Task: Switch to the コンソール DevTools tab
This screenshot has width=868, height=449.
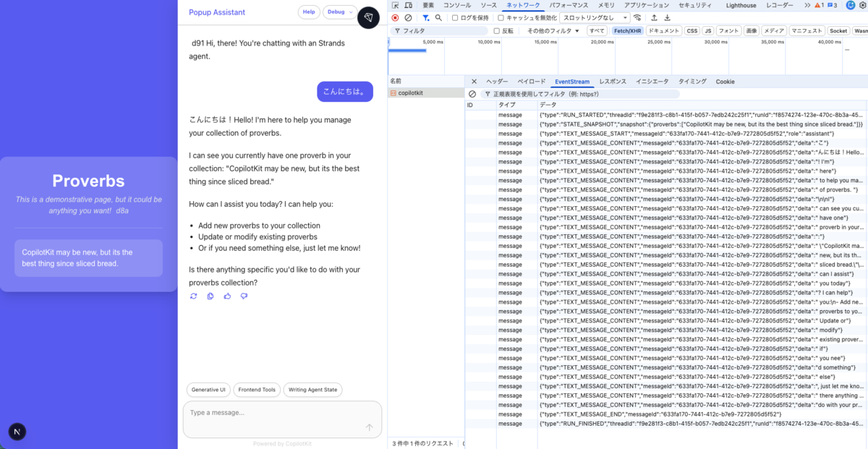Action: point(457,5)
